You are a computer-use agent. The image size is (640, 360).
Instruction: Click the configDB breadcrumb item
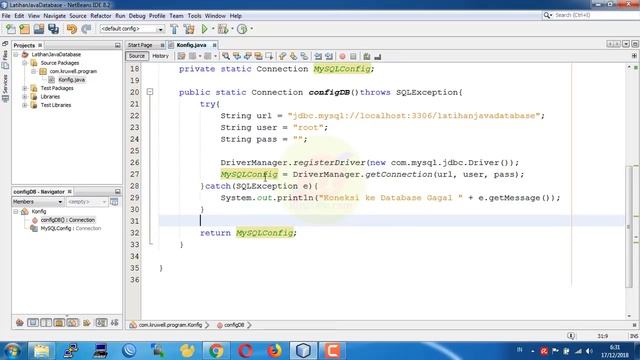234,325
